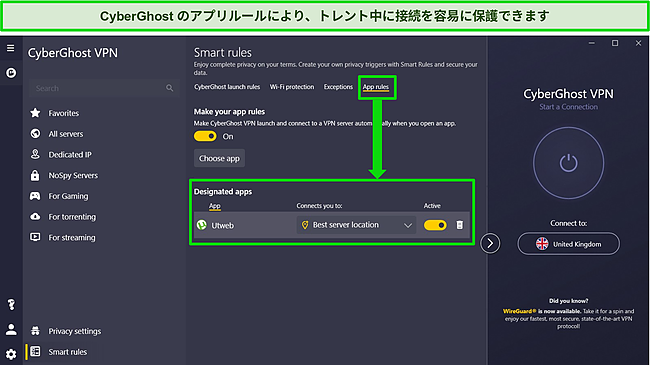650x365 pixels.
Task: Open Privacy settings
Action: [x=75, y=331]
